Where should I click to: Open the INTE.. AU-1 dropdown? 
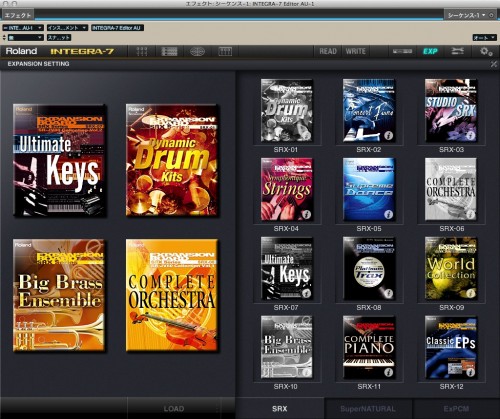23,28
